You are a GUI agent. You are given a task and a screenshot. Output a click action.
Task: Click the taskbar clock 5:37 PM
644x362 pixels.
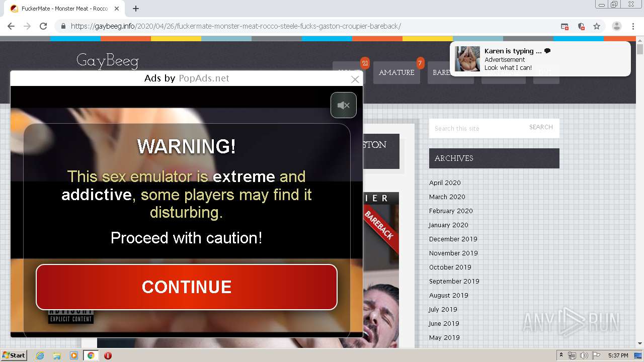618,355
